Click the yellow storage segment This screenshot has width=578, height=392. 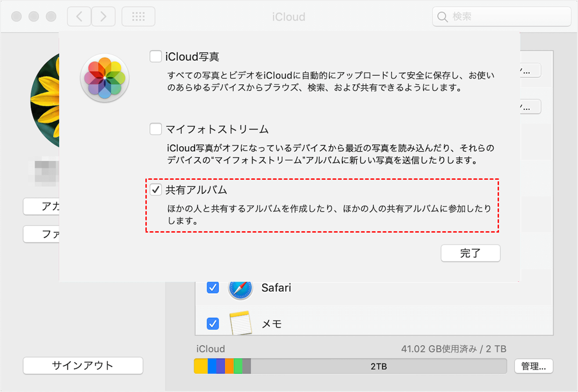[201, 366]
